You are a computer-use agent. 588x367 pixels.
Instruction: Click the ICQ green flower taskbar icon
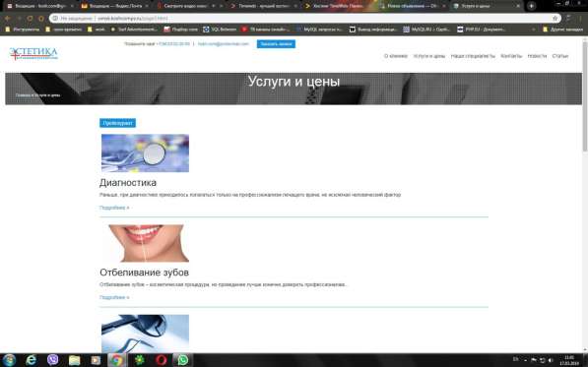(x=140, y=360)
